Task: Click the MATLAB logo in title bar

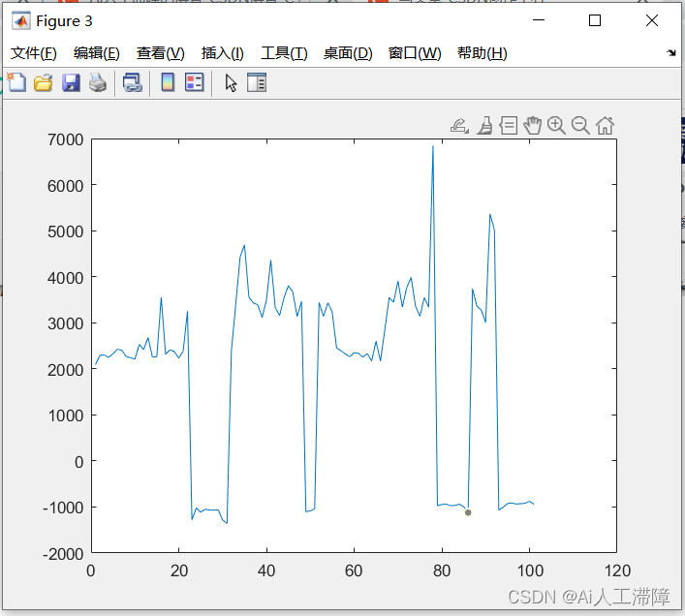Action: click(21, 21)
